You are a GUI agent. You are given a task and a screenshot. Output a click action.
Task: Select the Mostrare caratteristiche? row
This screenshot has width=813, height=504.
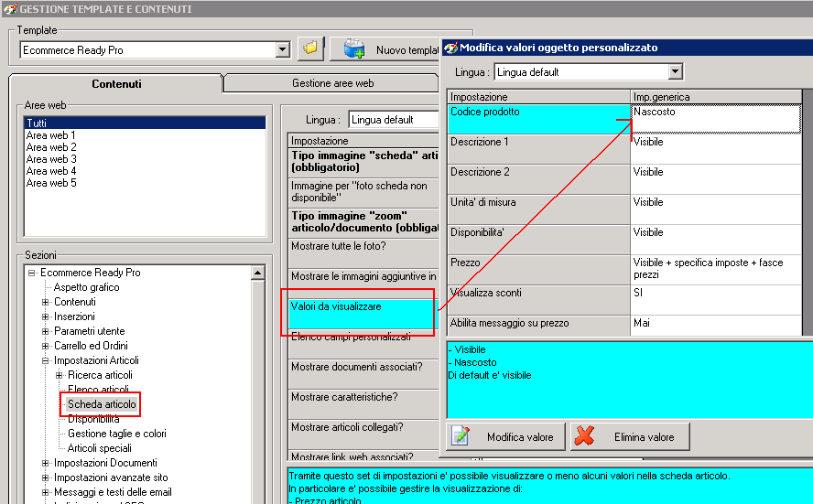pyautogui.click(x=363, y=403)
